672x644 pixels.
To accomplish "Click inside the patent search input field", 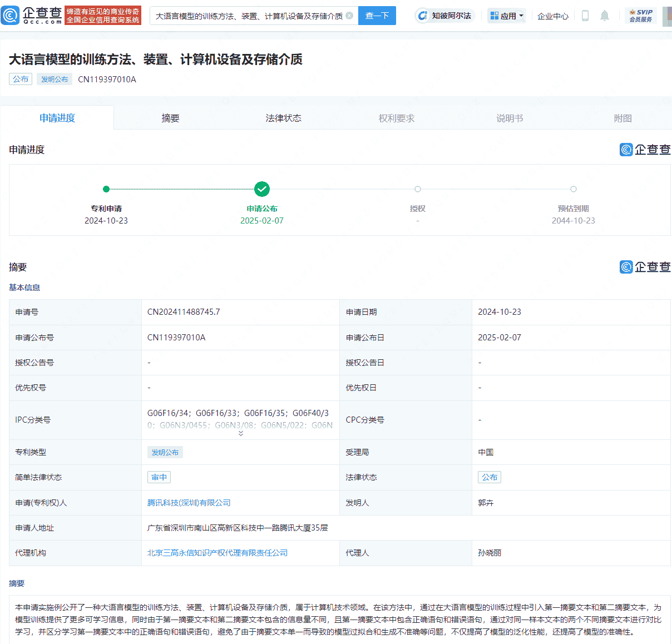I will point(239,16).
